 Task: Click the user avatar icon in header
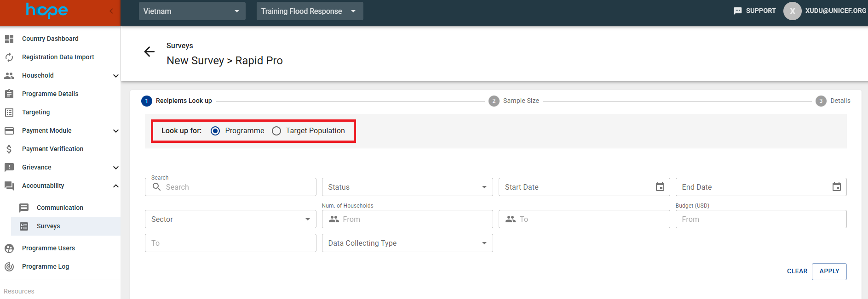click(x=792, y=11)
